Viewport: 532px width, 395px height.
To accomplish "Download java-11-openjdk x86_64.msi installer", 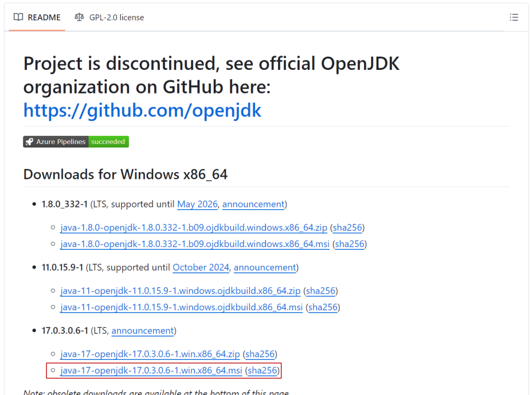I will [182, 307].
